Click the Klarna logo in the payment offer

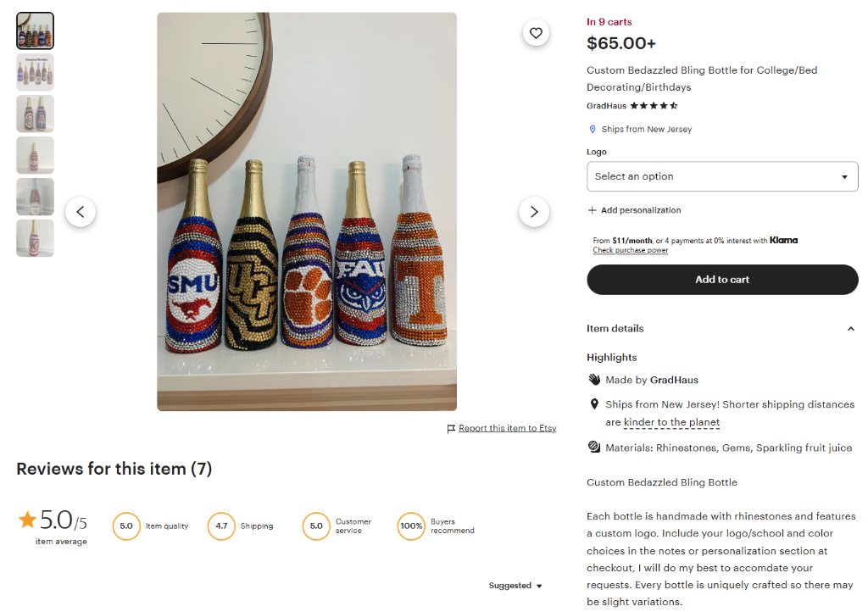tap(782, 240)
